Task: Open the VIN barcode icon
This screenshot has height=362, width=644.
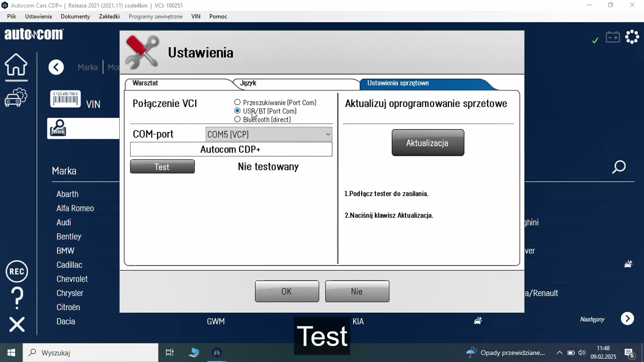Action: 65,99
